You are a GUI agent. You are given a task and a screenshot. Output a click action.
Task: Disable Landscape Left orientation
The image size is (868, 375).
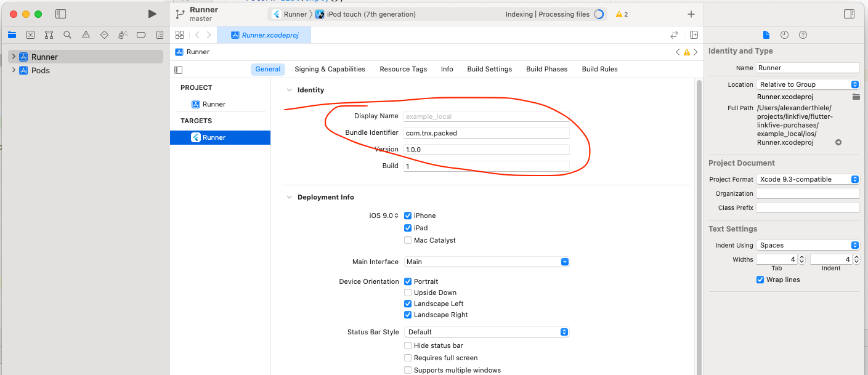[x=408, y=304]
